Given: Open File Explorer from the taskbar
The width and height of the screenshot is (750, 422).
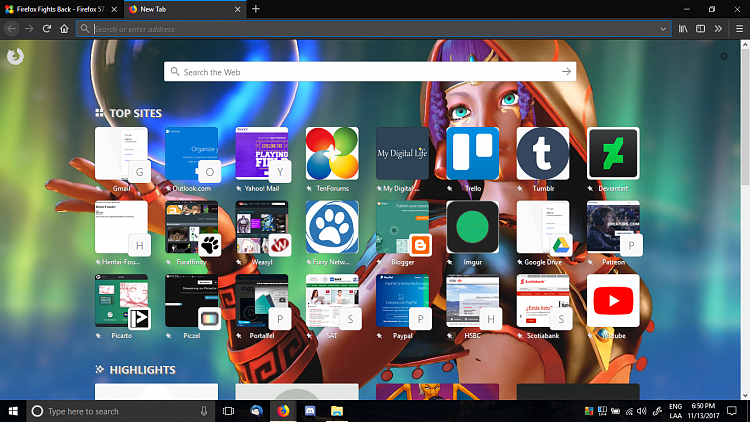Looking at the screenshot, I should tap(337, 411).
